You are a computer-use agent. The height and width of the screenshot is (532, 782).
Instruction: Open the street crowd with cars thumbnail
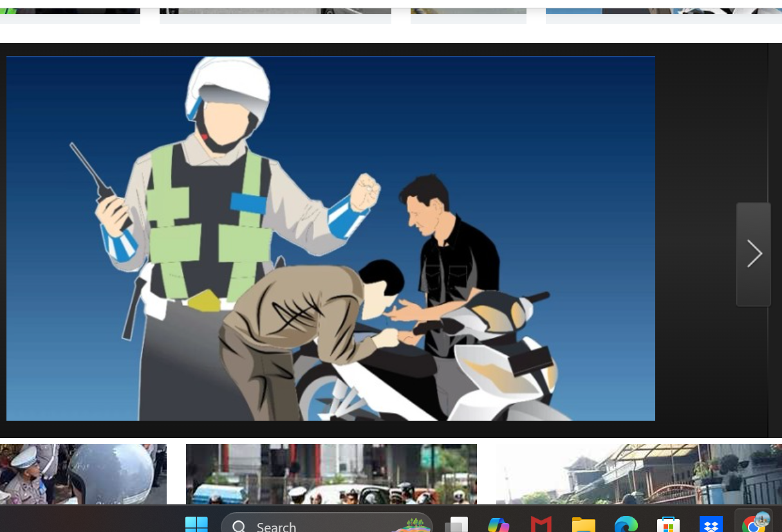pos(331,473)
